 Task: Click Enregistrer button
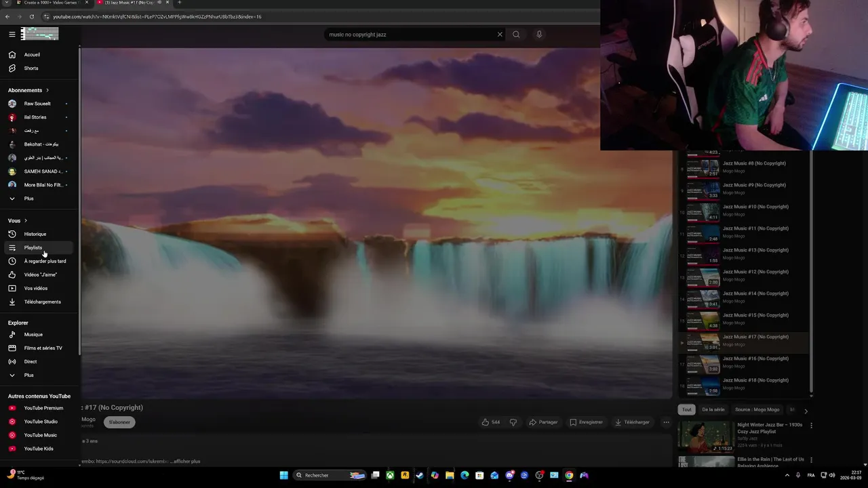pyautogui.click(x=586, y=422)
